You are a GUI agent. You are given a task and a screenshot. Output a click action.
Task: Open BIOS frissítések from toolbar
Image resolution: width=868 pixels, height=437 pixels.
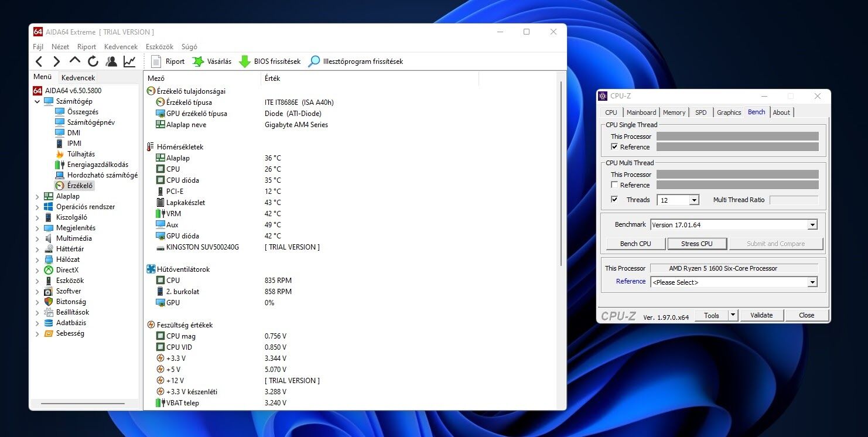[x=269, y=62]
